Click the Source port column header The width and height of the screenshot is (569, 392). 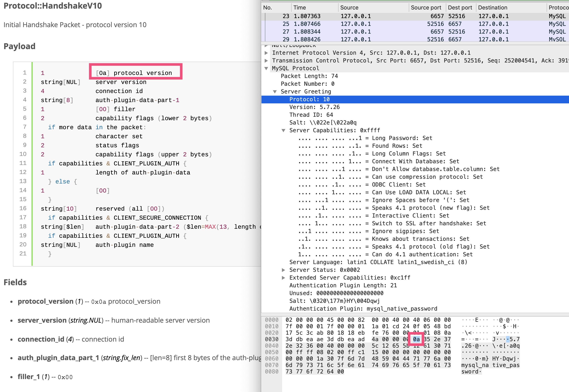pyautogui.click(x=426, y=8)
